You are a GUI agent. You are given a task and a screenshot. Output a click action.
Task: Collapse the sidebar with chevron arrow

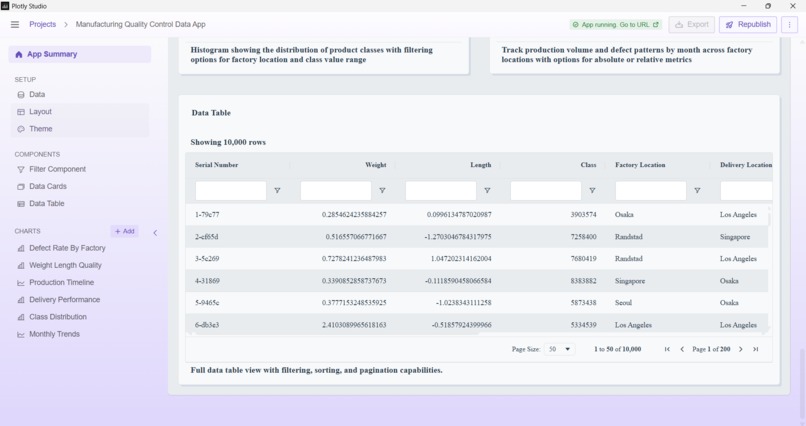tap(155, 233)
